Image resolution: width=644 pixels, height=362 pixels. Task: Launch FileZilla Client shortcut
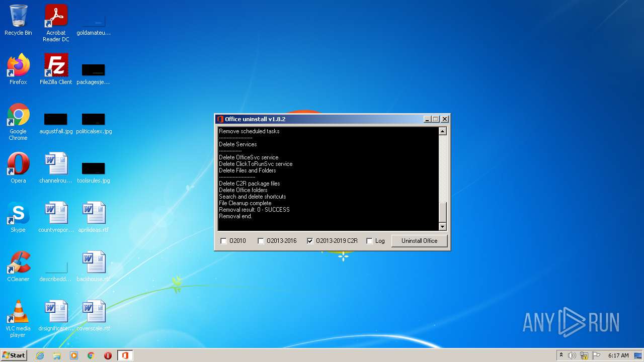tap(56, 69)
